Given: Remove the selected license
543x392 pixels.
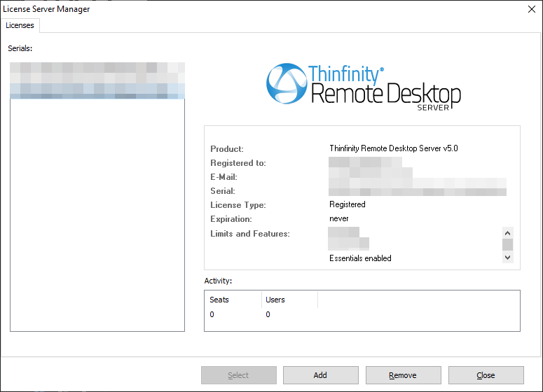Looking at the screenshot, I should pyautogui.click(x=403, y=375).
